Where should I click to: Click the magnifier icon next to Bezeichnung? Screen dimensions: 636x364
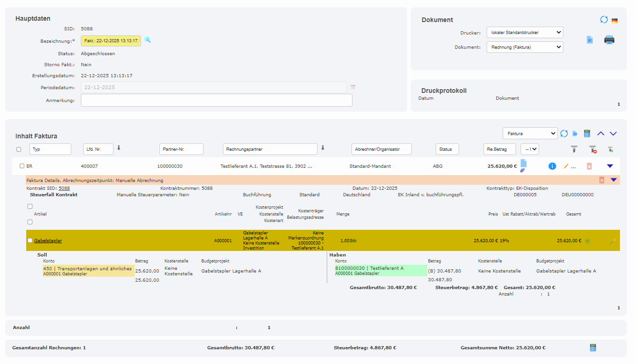[x=148, y=40]
